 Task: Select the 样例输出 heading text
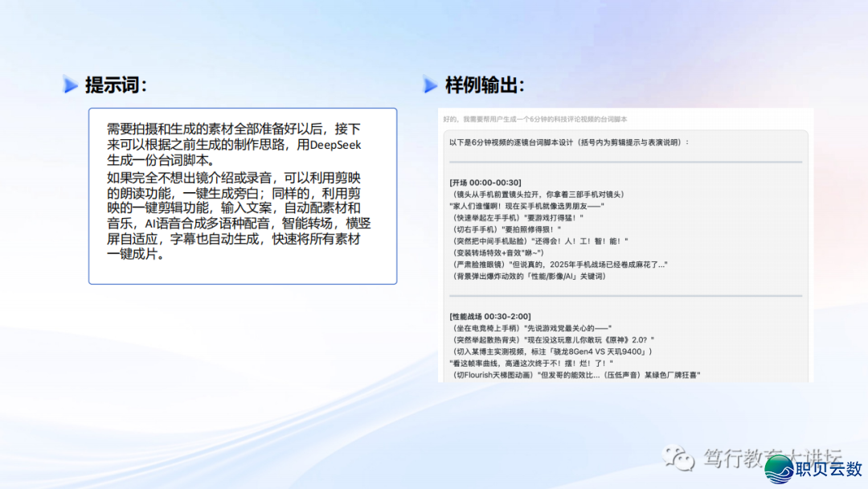coord(485,84)
